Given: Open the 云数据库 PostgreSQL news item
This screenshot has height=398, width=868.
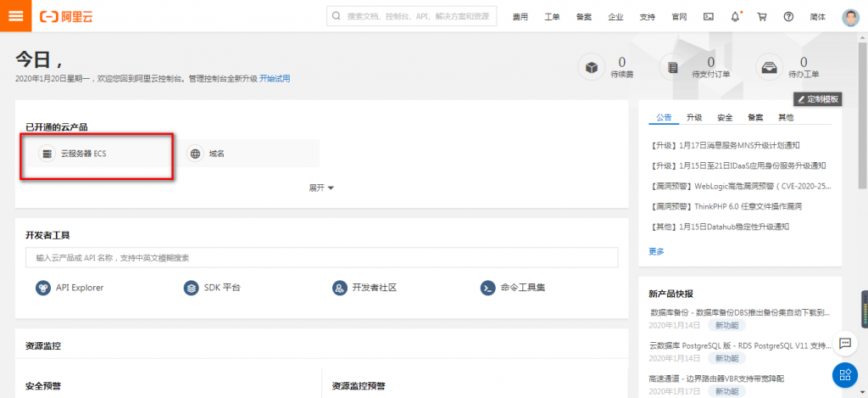Looking at the screenshot, I should 739,346.
